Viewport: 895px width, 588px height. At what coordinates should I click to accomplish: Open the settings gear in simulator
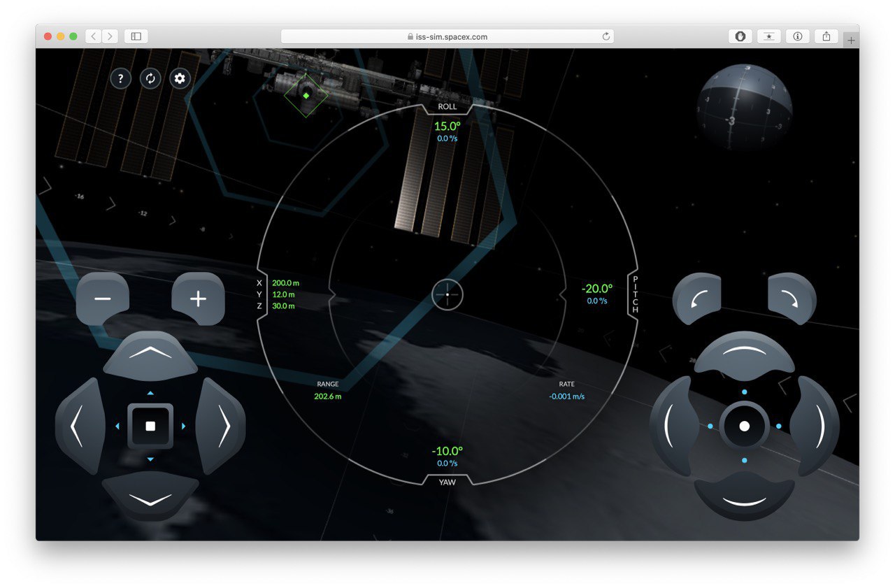[180, 78]
